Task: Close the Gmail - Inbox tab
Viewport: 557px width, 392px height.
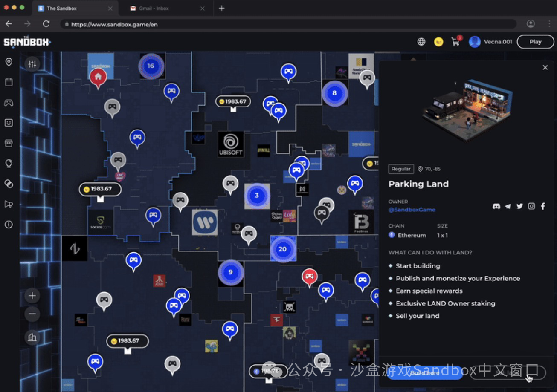Action: (203, 8)
